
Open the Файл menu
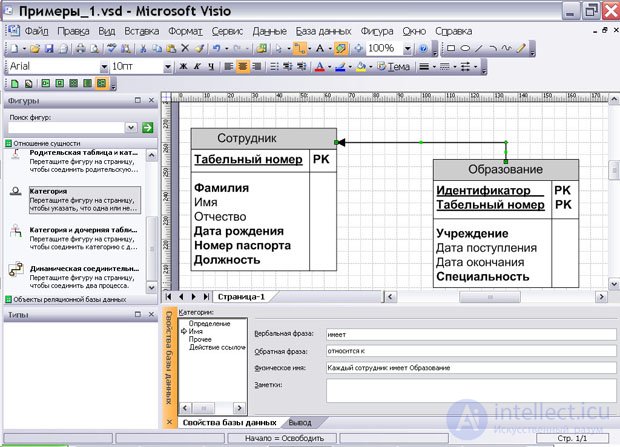point(36,31)
